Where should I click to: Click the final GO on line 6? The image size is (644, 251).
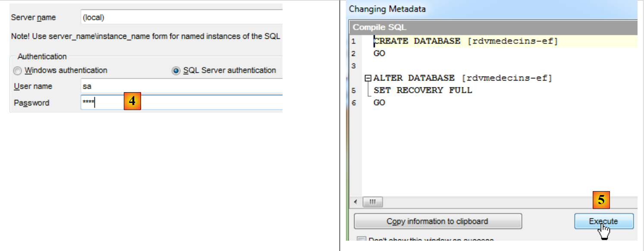[379, 103]
